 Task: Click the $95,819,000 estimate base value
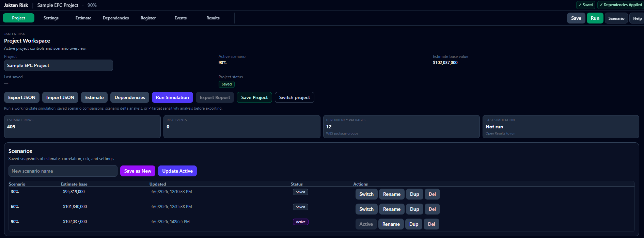74,192
